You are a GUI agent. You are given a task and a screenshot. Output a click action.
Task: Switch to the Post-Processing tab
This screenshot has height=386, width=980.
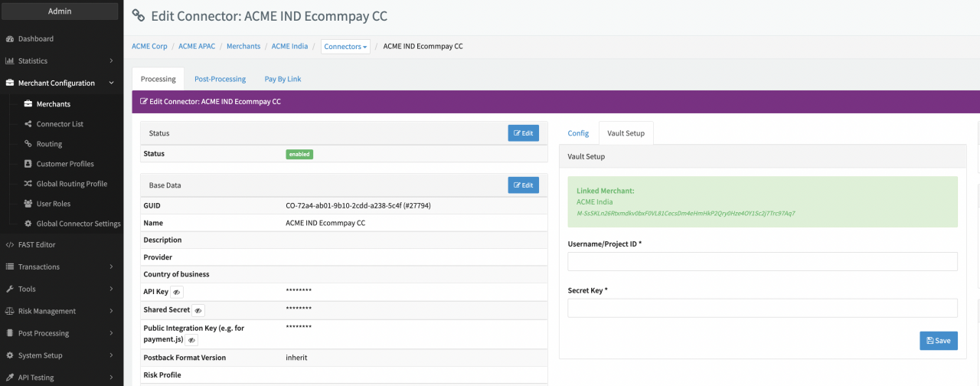(x=220, y=79)
